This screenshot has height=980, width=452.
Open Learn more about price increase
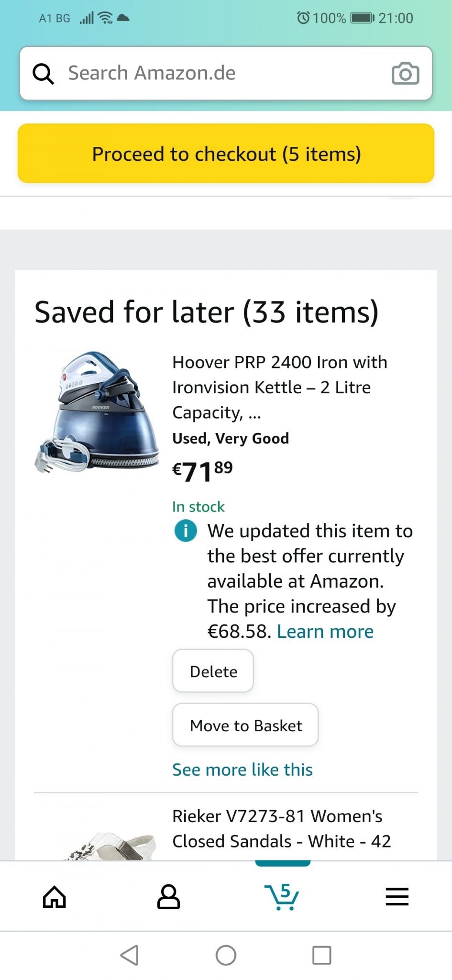pos(325,632)
